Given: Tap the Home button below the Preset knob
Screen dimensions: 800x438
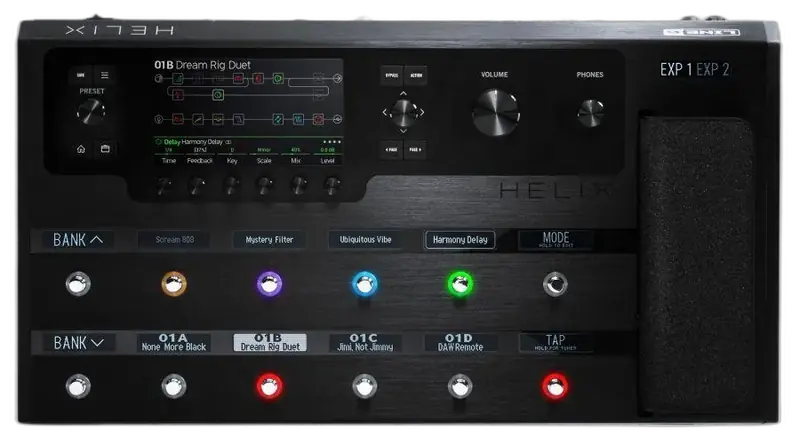Looking at the screenshot, I should coord(81,149).
